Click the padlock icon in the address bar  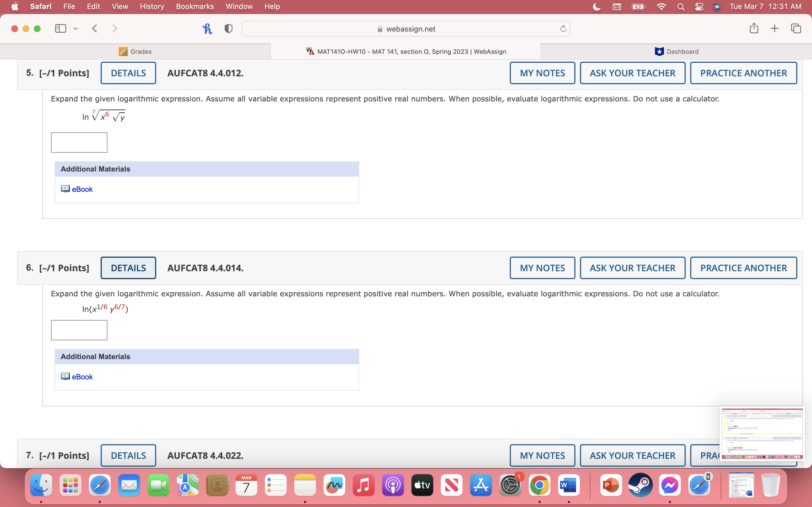coord(380,29)
